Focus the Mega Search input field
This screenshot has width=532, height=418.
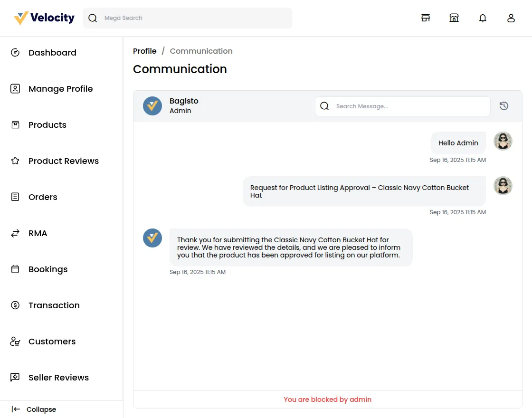pyautogui.click(x=195, y=18)
